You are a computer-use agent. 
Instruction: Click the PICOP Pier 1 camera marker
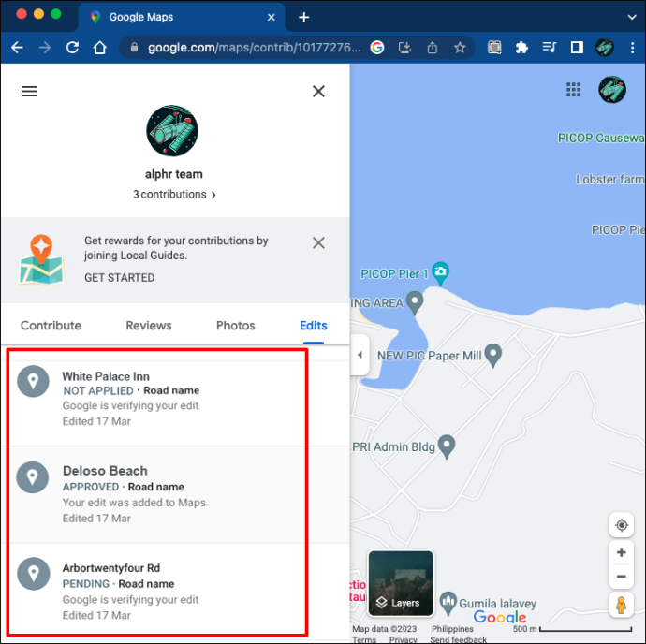coord(440,272)
